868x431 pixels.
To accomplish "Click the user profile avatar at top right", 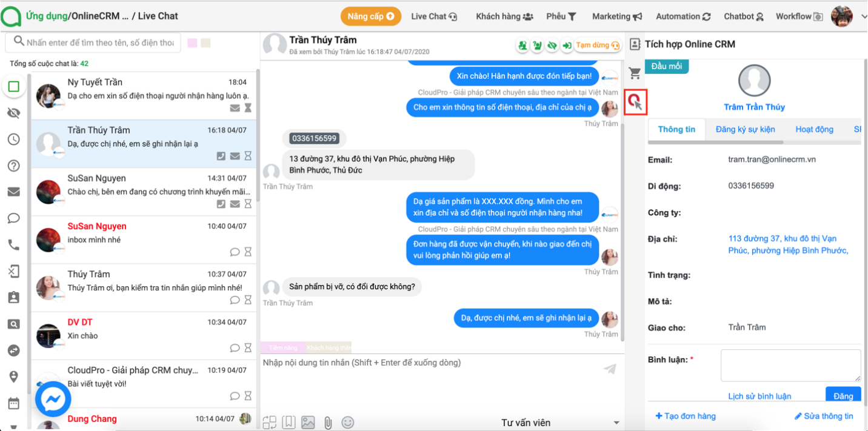I will coord(842,16).
